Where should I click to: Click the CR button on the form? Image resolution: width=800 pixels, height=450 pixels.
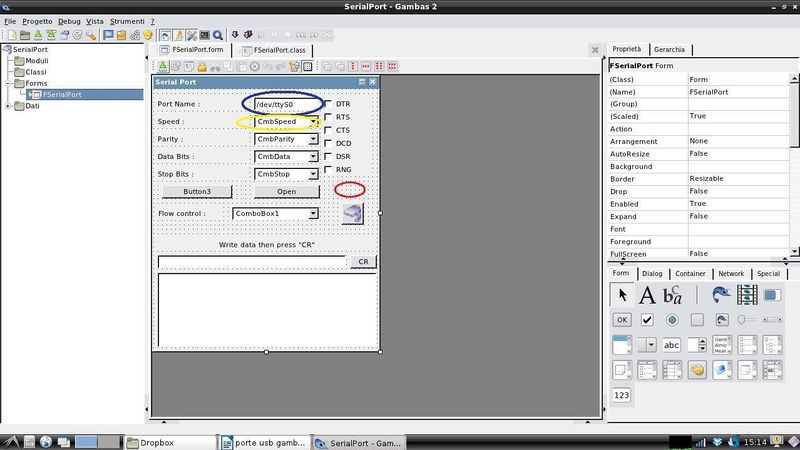point(363,262)
